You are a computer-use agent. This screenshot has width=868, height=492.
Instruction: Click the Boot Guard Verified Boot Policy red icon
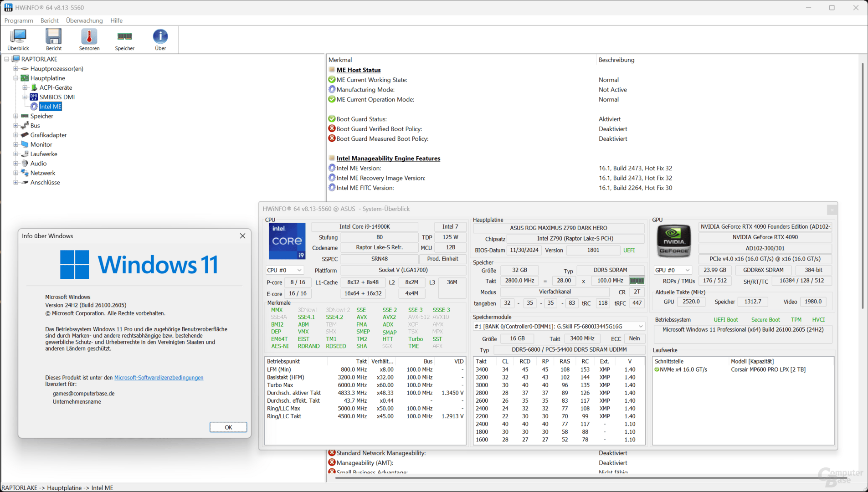click(332, 129)
